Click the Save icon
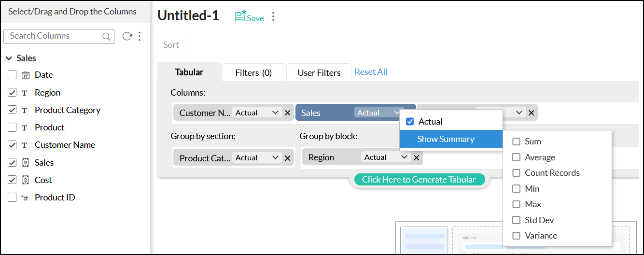644x255 pixels. click(x=240, y=17)
